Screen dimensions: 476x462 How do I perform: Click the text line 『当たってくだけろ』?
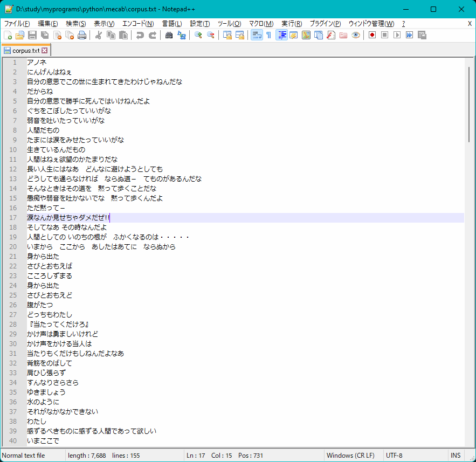[58, 324]
